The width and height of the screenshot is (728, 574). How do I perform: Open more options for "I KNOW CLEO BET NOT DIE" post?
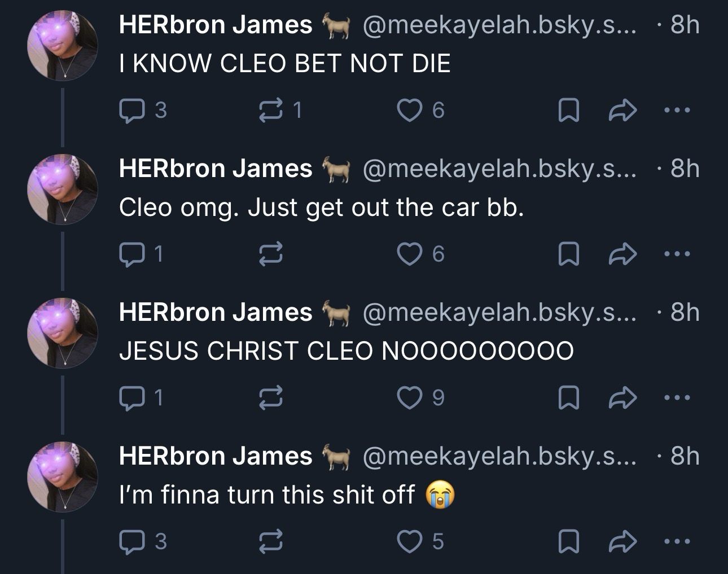[x=677, y=111]
